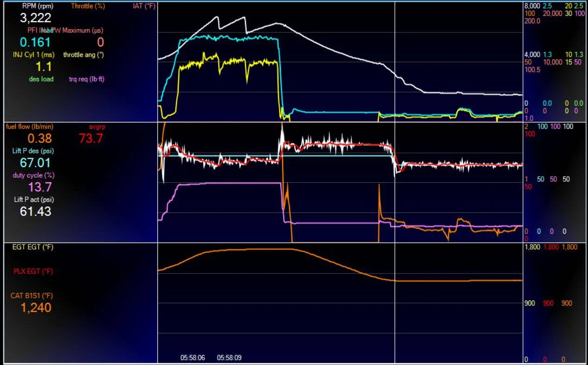Image resolution: width=588 pixels, height=365 pixels.
Task: Click the 05:58:06 timestamp on time axis
Action: click(193, 358)
